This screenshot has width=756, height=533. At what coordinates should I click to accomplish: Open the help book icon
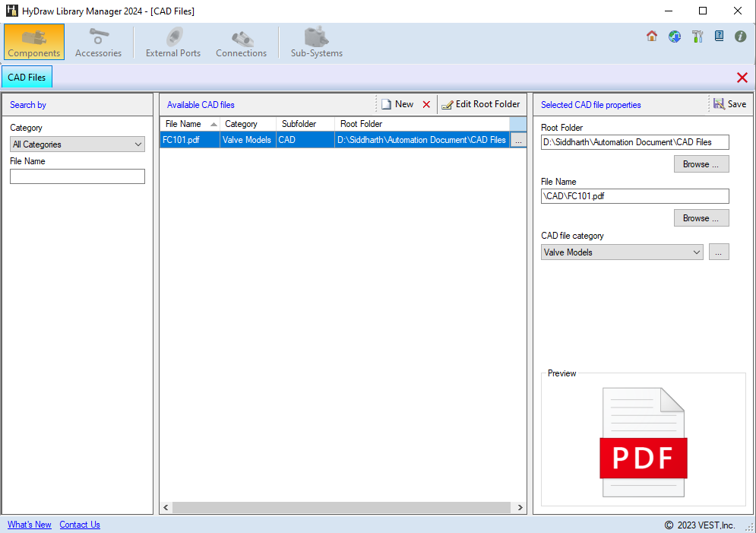[x=719, y=36]
